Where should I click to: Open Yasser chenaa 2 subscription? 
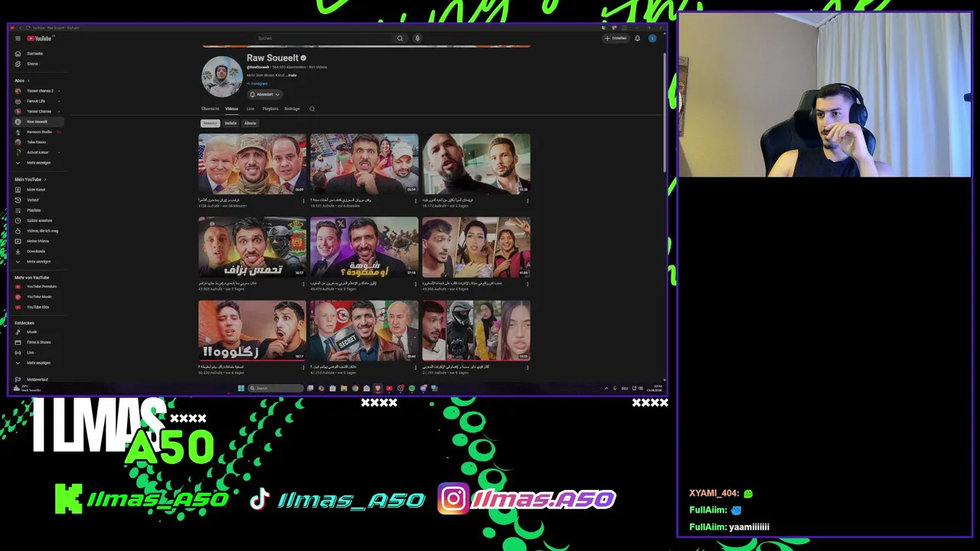coord(37,91)
